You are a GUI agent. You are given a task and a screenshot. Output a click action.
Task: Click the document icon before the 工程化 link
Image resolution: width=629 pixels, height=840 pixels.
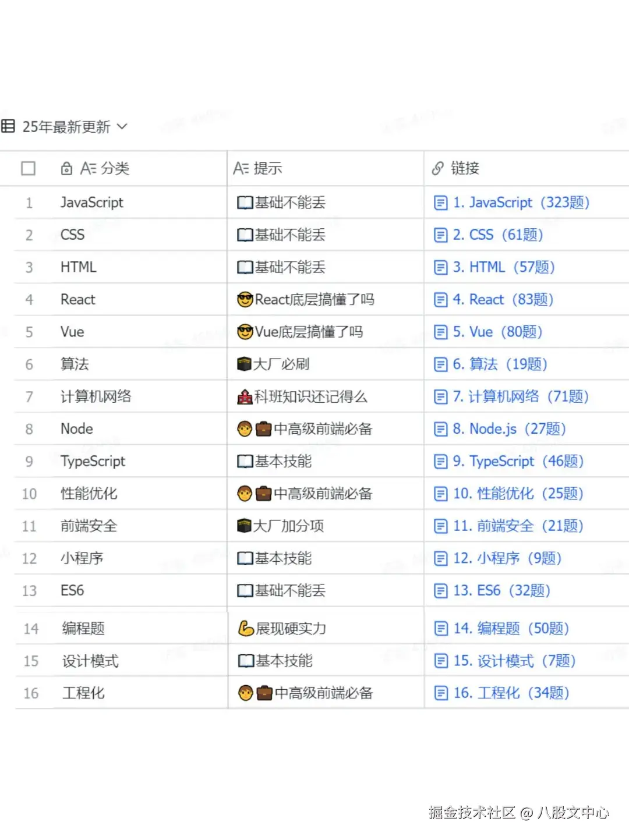tap(441, 693)
